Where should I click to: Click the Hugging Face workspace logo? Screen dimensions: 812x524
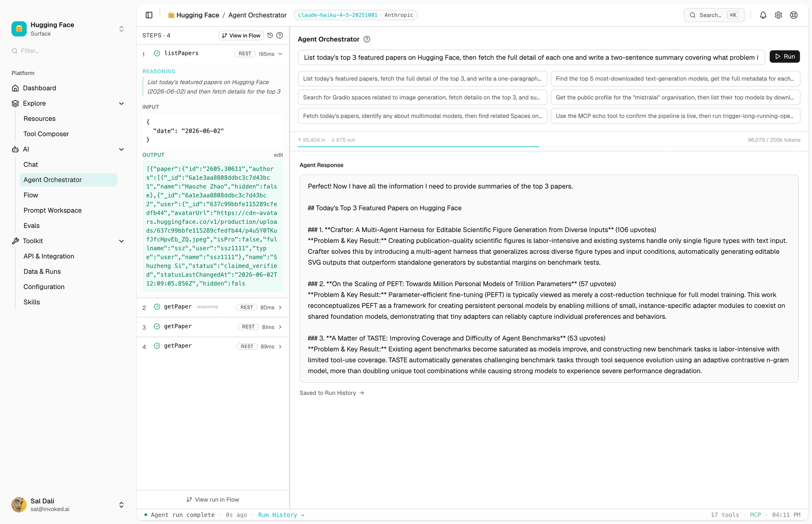pyautogui.click(x=19, y=29)
